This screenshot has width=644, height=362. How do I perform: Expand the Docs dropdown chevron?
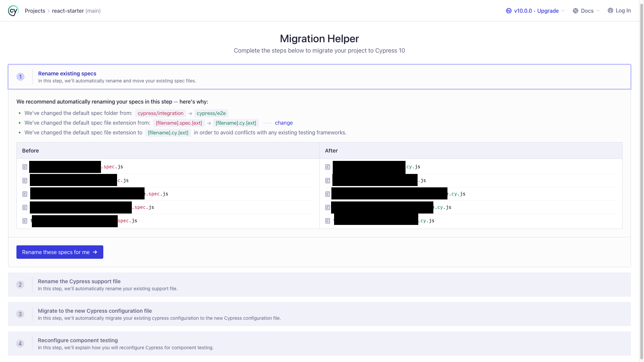(x=598, y=11)
